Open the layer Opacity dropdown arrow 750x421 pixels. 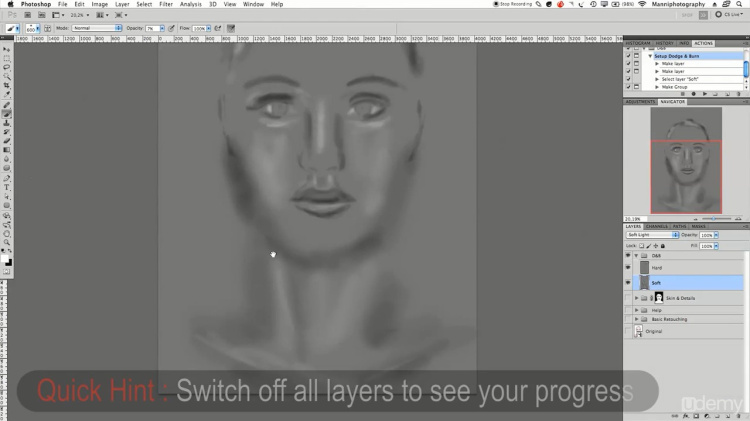[x=716, y=235]
